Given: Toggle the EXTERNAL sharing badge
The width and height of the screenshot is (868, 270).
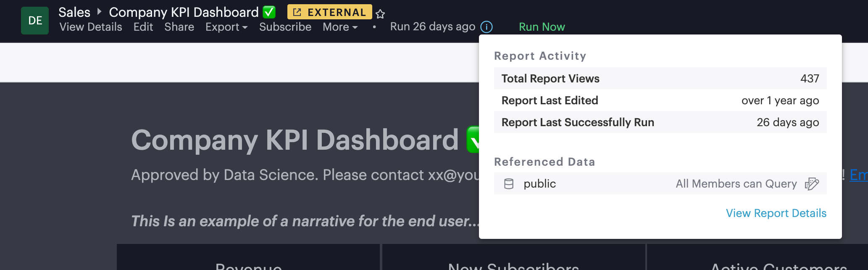Looking at the screenshot, I should 330,12.
